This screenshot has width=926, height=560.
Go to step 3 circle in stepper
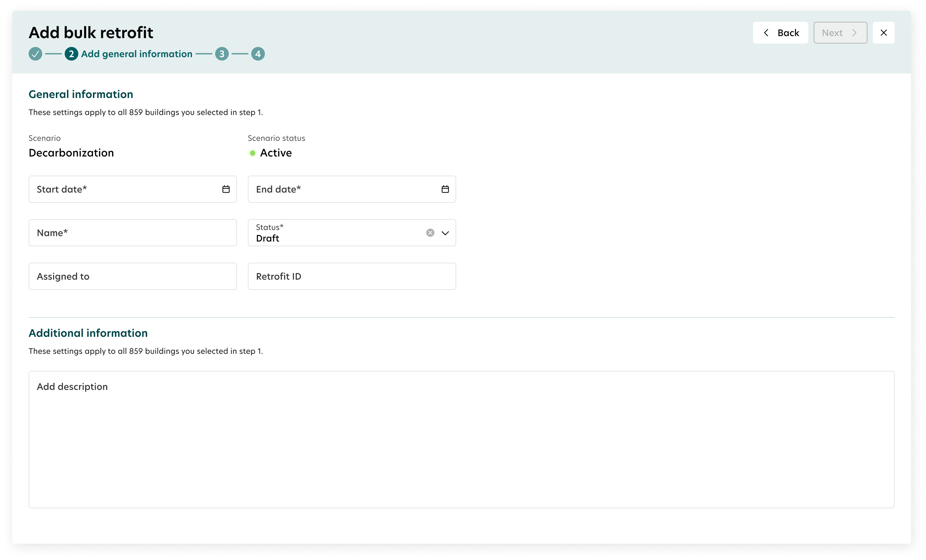click(x=222, y=54)
